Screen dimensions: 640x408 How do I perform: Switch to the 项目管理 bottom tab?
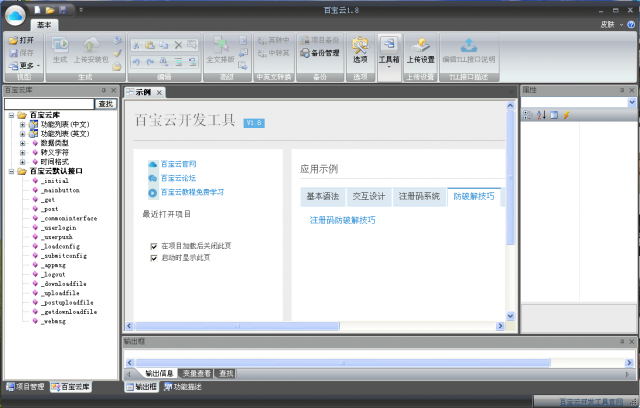coord(26,387)
